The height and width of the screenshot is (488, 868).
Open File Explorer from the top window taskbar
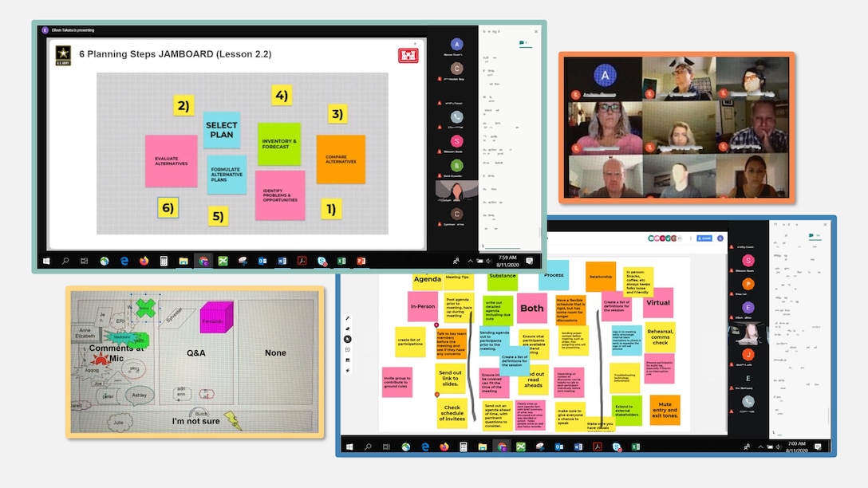tap(183, 262)
